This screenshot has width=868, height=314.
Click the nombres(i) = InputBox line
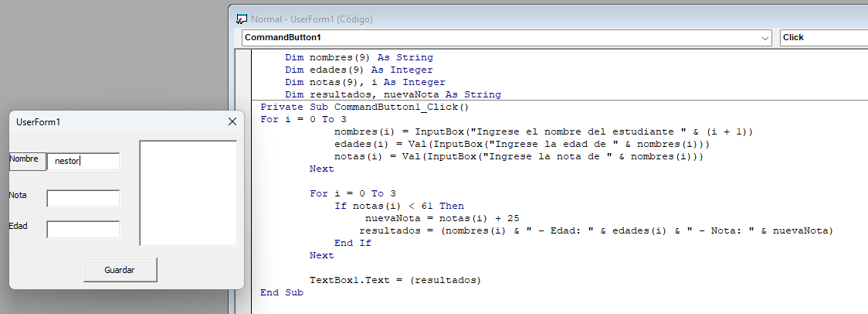point(544,131)
